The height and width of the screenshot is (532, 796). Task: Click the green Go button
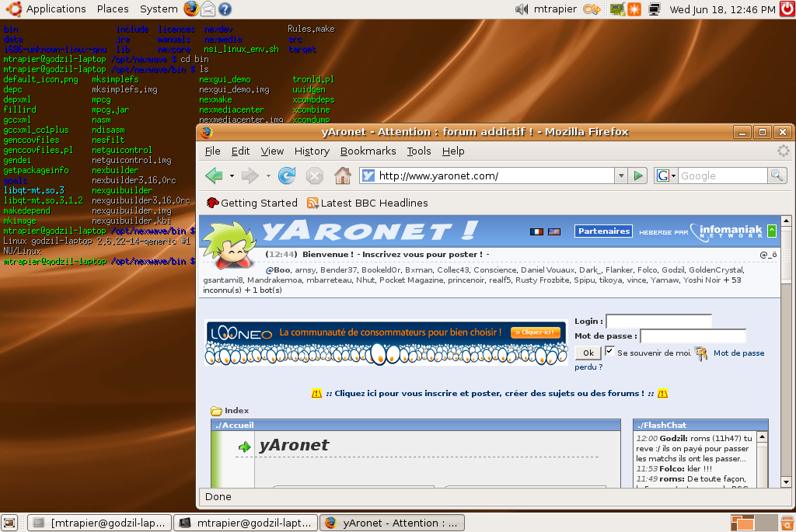tap(638, 176)
